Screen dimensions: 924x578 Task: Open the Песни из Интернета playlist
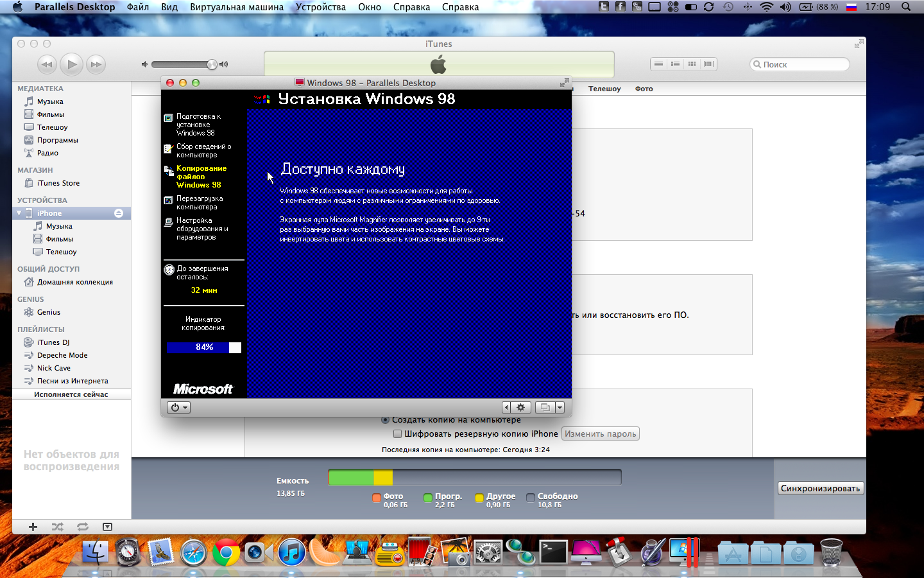(73, 381)
